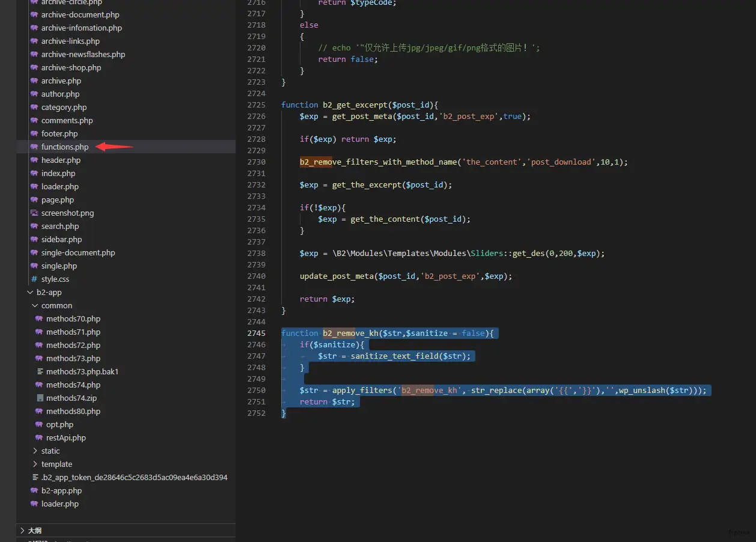Click line number 2745 in gutter

click(256, 333)
